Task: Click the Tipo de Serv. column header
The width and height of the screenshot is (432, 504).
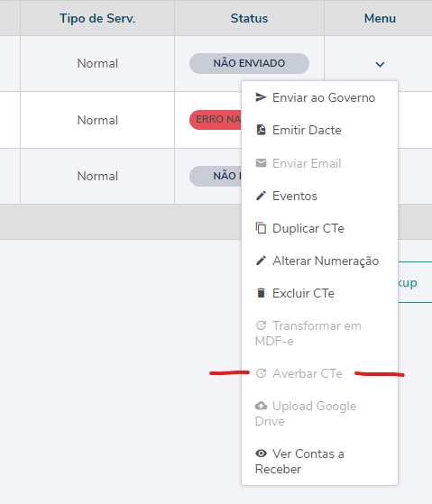Action: click(97, 18)
